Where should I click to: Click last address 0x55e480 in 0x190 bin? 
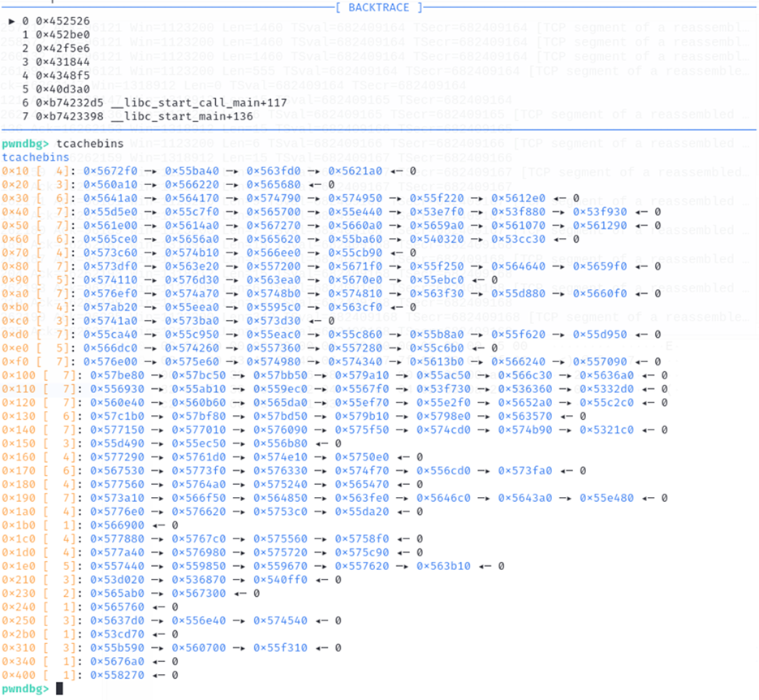[x=606, y=498]
